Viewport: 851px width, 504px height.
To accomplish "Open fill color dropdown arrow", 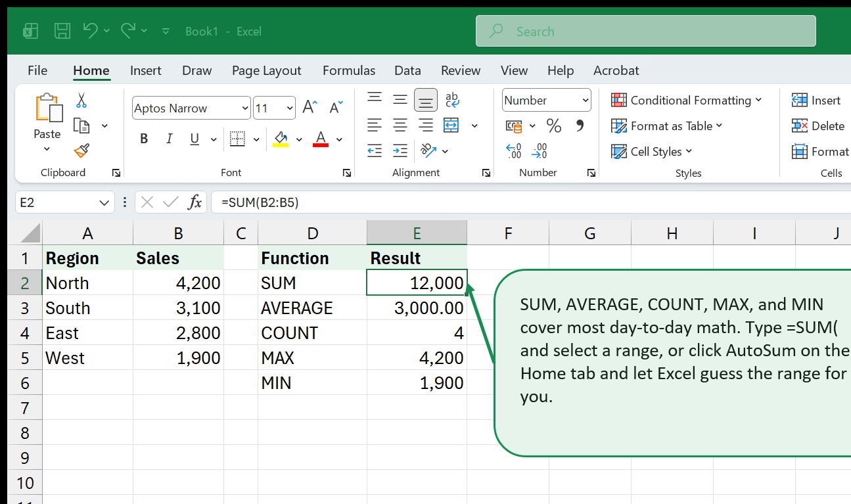I will tap(299, 139).
